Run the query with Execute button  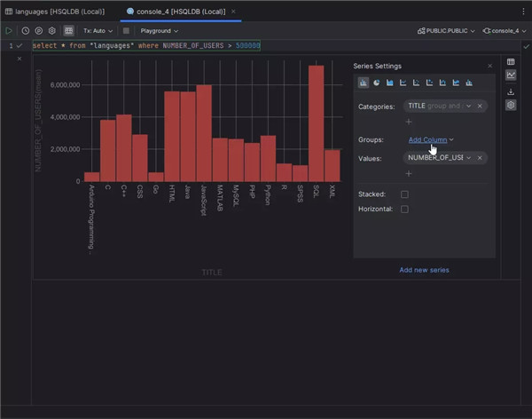pyautogui.click(x=10, y=30)
